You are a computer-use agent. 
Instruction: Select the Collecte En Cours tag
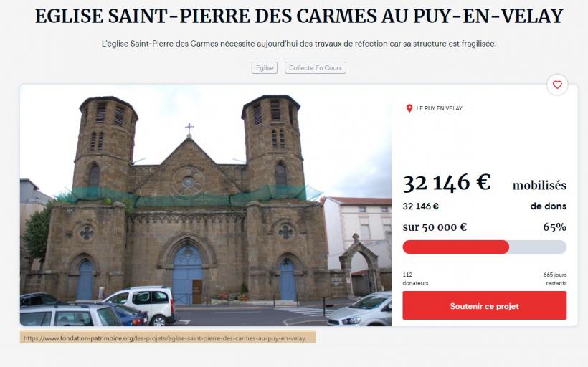click(x=316, y=68)
